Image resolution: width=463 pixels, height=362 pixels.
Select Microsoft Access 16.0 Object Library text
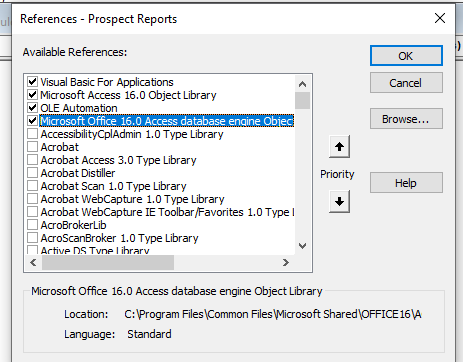point(128,95)
